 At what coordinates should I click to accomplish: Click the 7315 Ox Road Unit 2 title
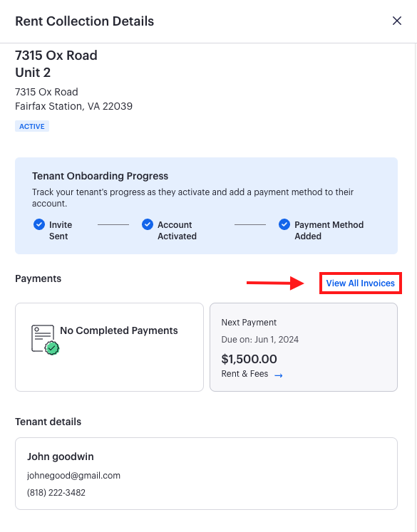[56, 64]
